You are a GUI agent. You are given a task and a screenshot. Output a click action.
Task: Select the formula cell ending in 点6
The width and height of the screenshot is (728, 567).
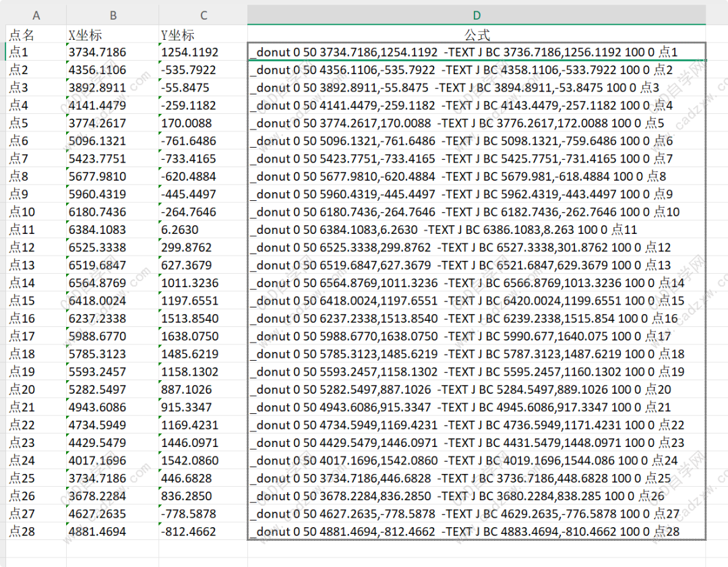pos(477,141)
